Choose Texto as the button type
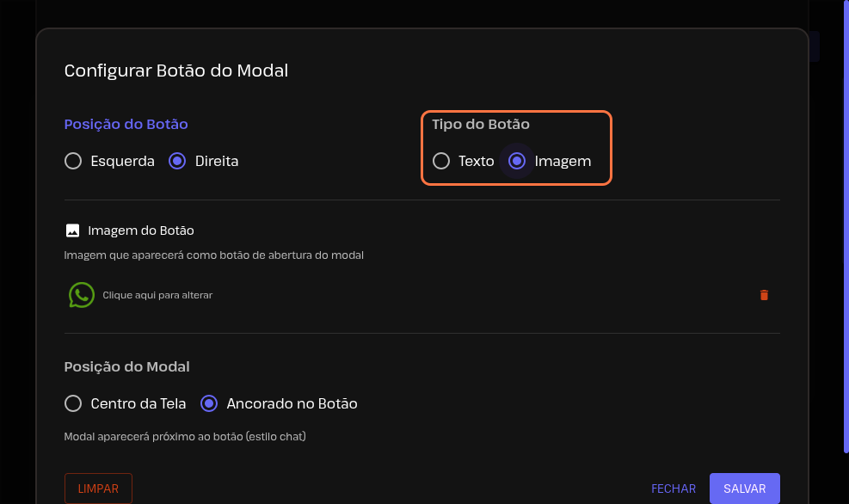The image size is (849, 504). tap(441, 161)
